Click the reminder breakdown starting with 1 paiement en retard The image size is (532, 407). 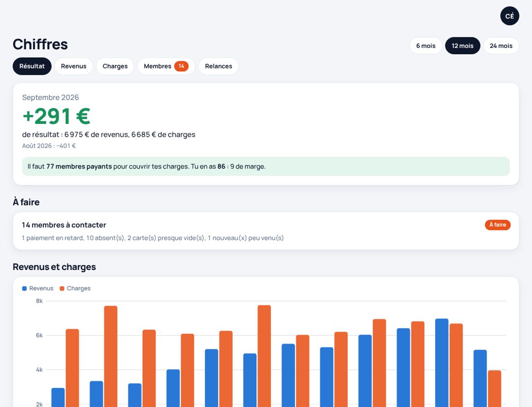153,238
